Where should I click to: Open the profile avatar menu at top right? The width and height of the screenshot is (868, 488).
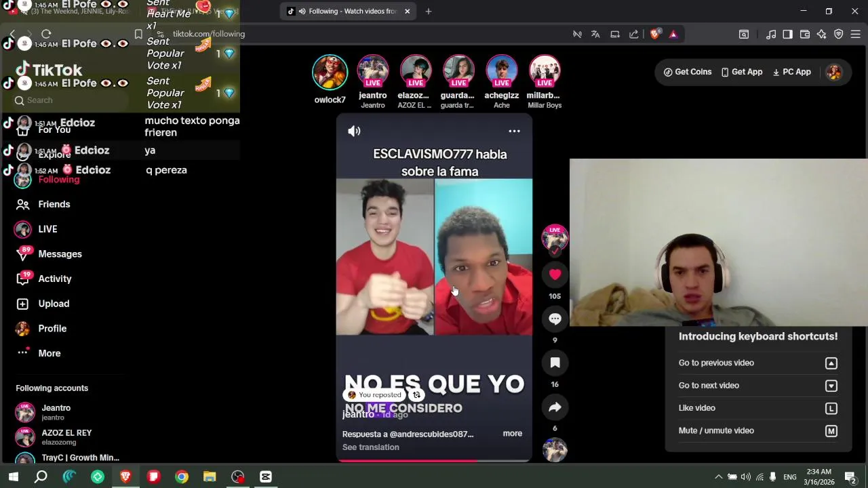(834, 73)
